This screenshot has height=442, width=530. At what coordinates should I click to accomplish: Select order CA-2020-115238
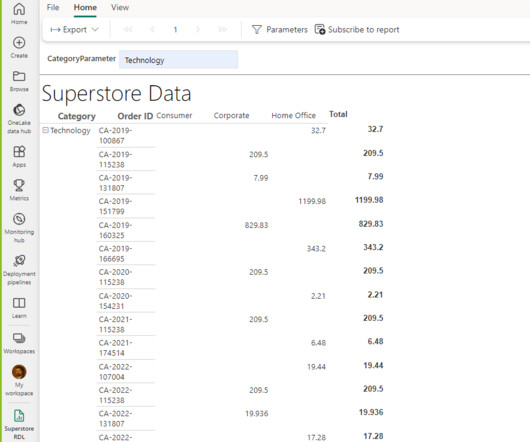(115, 277)
